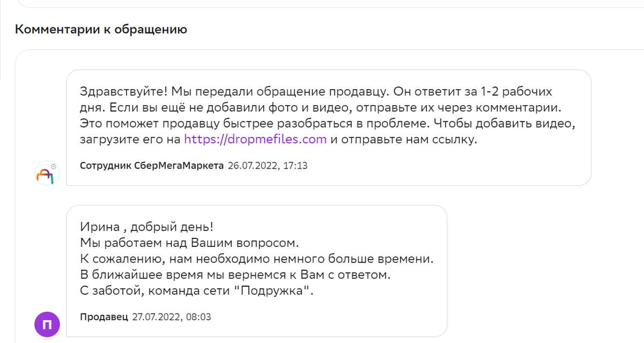Click the dropmefiles.com hyperlink in the message
The height and width of the screenshot is (343, 644).
(x=254, y=139)
